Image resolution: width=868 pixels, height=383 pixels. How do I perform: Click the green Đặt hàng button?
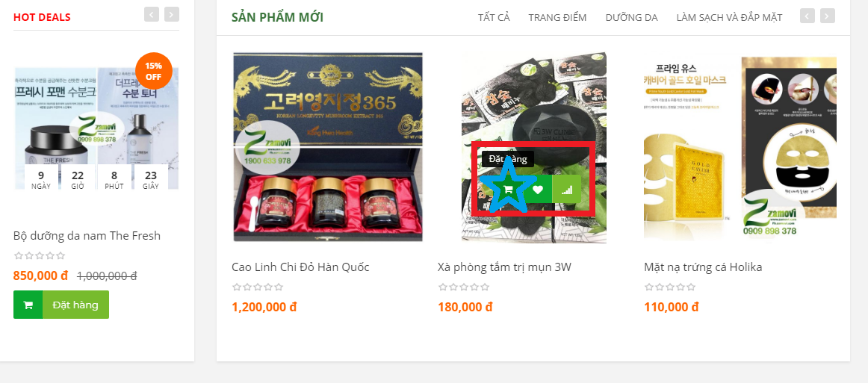(x=76, y=305)
